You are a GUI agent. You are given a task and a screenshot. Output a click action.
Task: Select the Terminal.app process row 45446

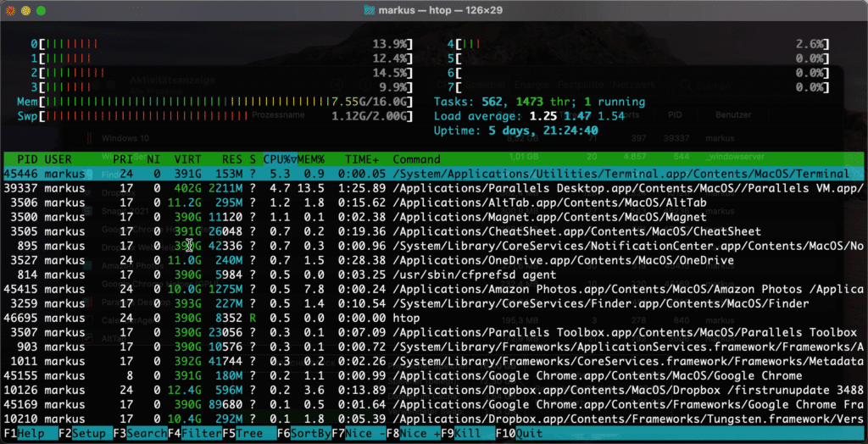coord(433,174)
